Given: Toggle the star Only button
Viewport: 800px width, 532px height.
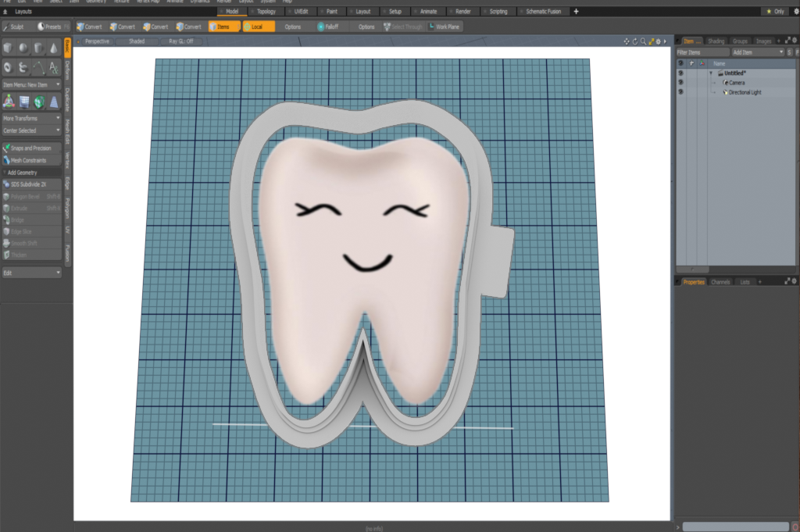Looking at the screenshot, I should click(775, 11).
